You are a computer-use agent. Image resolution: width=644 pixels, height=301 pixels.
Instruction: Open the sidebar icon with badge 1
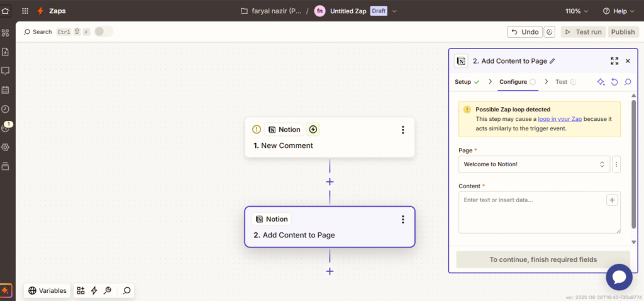tap(6, 127)
